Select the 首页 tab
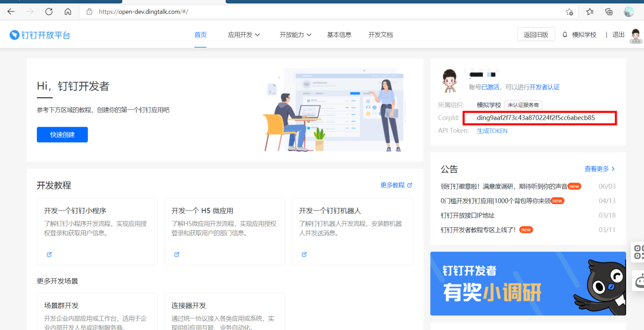The height and width of the screenshot is (330, 644). (200, 35)
